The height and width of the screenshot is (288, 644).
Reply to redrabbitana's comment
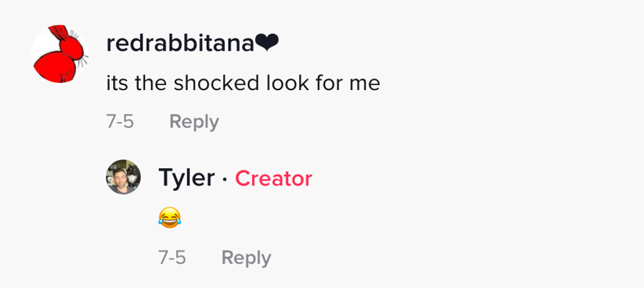point(194,122)
